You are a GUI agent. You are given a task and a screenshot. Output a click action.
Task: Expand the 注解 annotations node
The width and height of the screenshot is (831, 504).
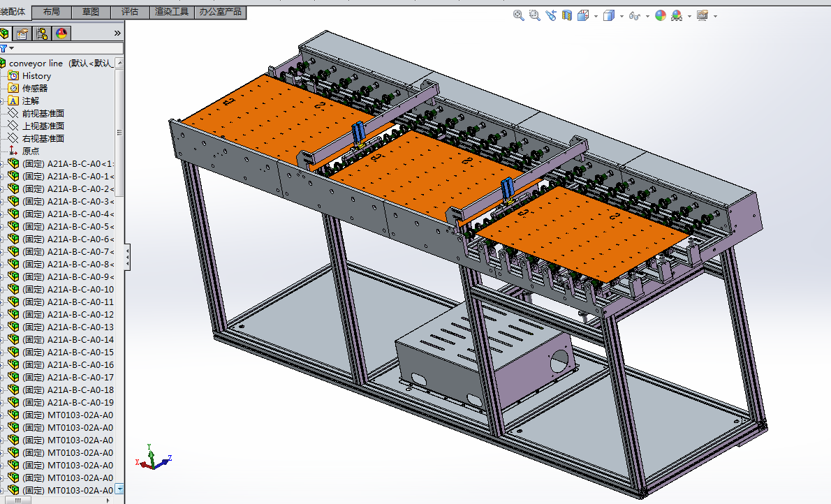click(1, 101)
